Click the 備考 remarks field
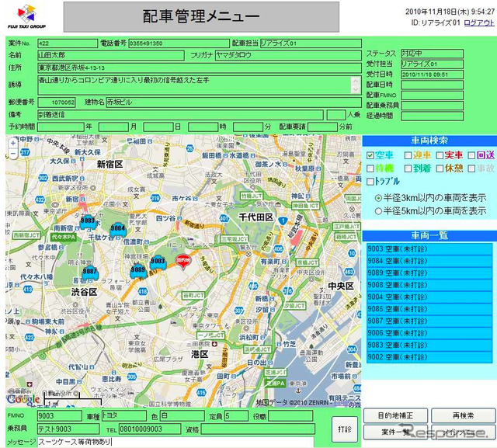Viewport: 497px width, 448px height. click(x=180, y=115)
